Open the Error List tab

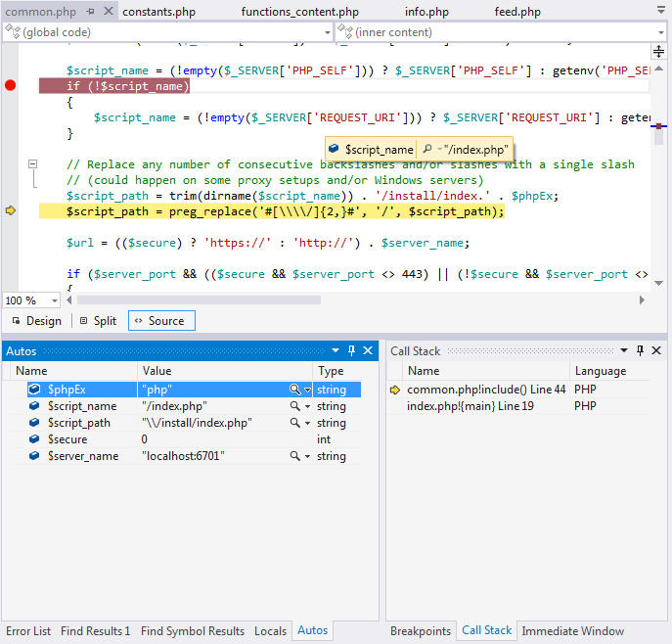pyautogui.click(x=28, y=631)
